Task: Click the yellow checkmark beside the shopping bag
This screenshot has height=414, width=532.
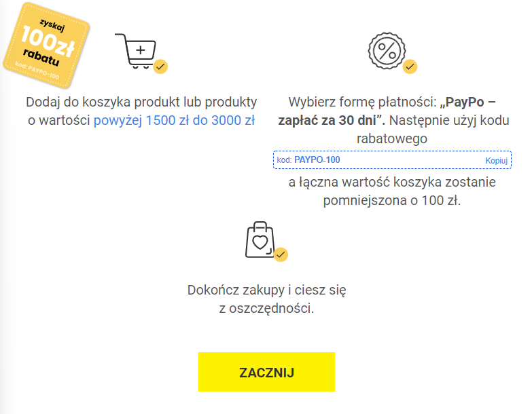Action: click(281, 255)
